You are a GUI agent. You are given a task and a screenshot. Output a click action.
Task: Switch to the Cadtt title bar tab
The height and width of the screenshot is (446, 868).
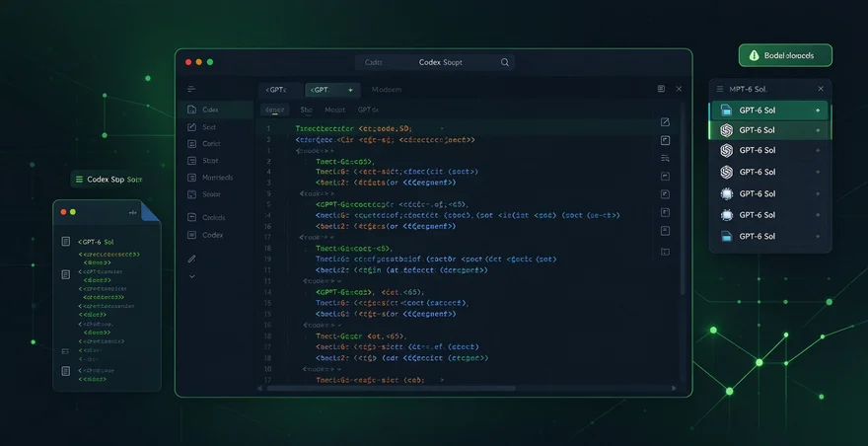[374, 62]
